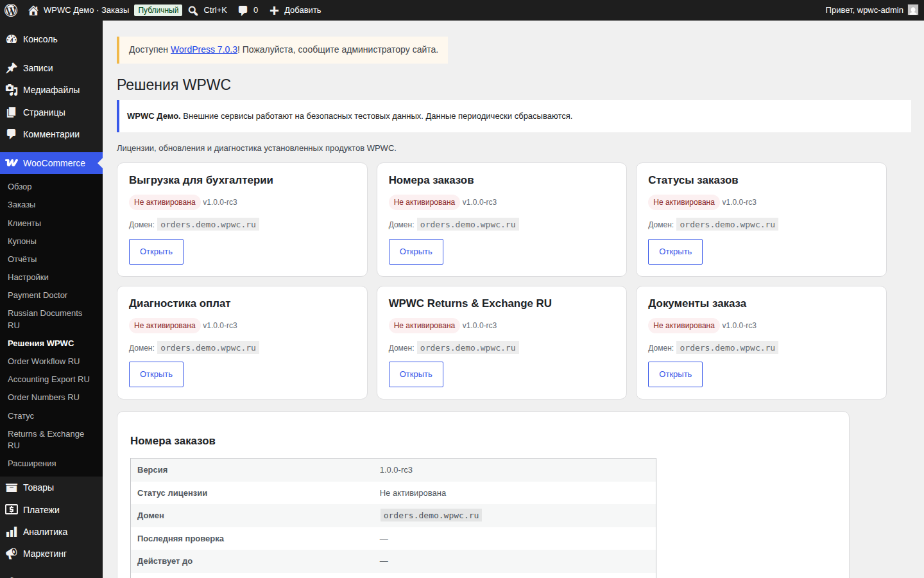Click the Решения WPWC page heading
The height and width of the screenshot is (578, 924).
pyautogui.click(x=174, y=85)
